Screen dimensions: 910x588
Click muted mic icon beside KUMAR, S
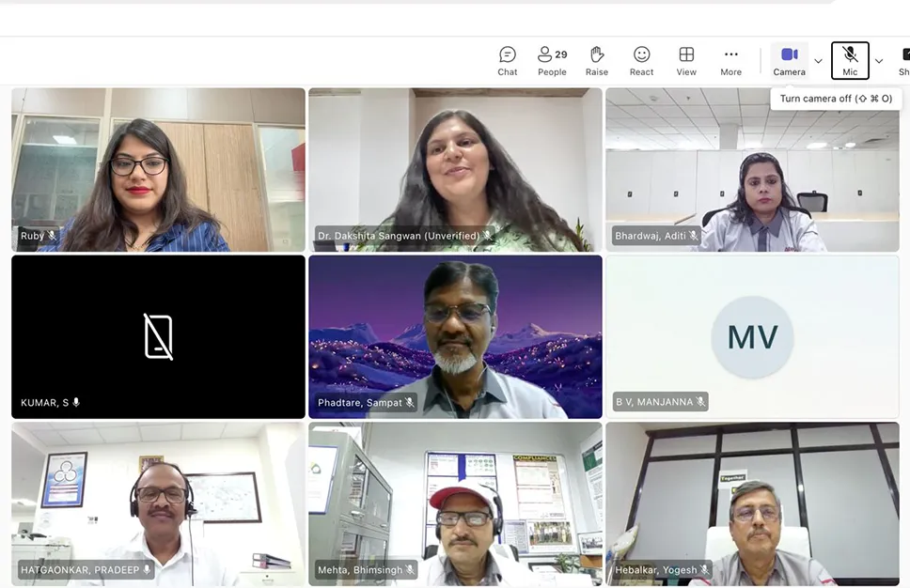pos(76,403)
